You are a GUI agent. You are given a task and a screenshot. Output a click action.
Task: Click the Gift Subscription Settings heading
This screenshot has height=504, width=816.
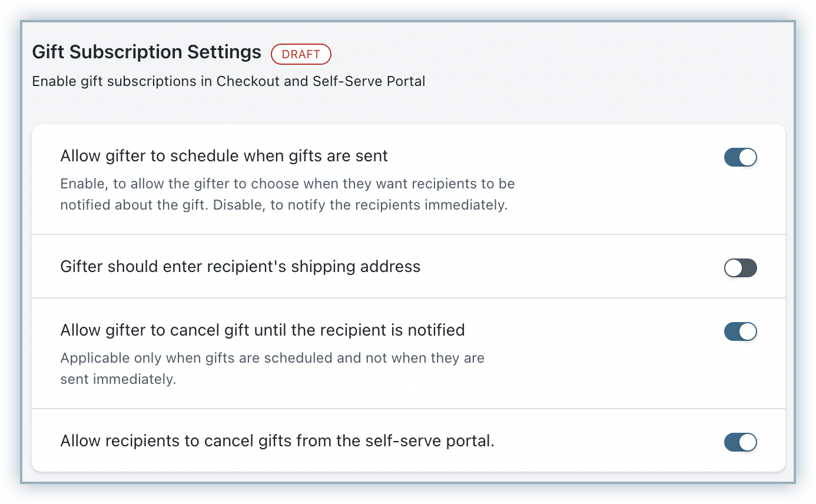[x=146, y=52]
